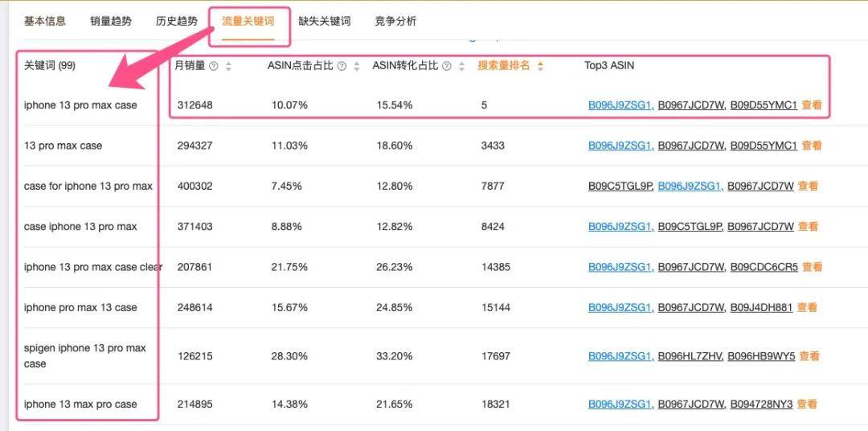Image resolution: width=868 pixels, height=431 pixels.
Task: Click 查看 for iphone 13 pro max case
Action: 812,105
